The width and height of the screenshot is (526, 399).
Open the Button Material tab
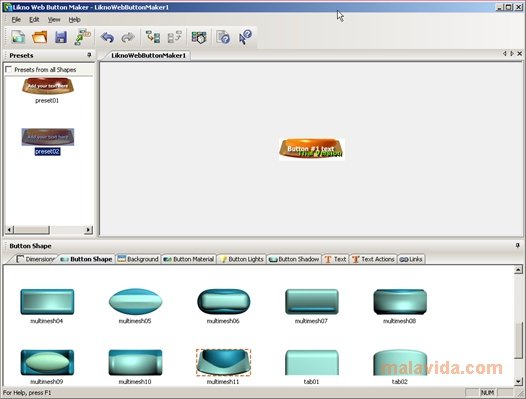pos(189,259)
